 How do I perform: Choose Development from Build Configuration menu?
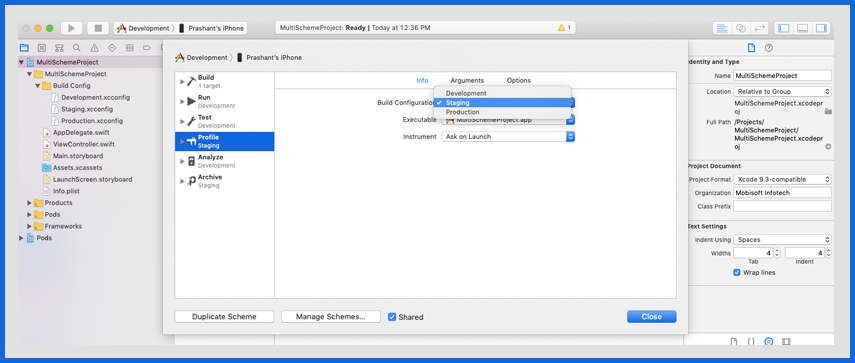click(x=502, y=93)
